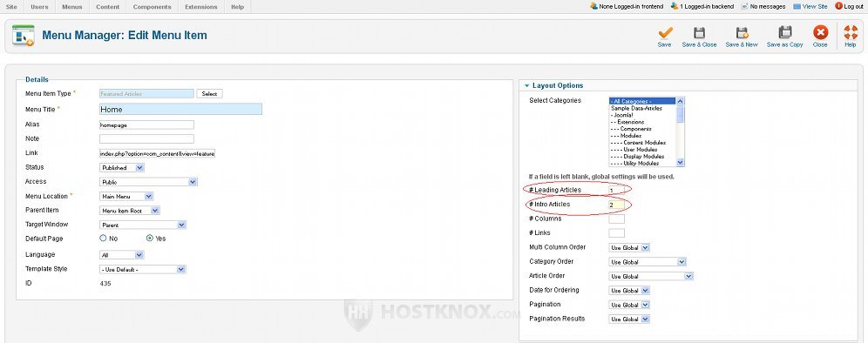Viewport: 868px width, 343px height.
Task: Click the Alias input field
Action: coord(146,125)
